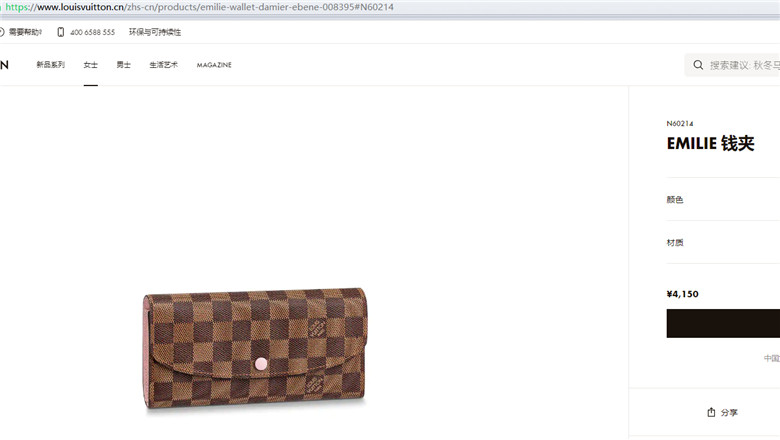Expand the 颜色 color row
The image size is (780, 440).
pyautogui.click(x=723, y=199)
